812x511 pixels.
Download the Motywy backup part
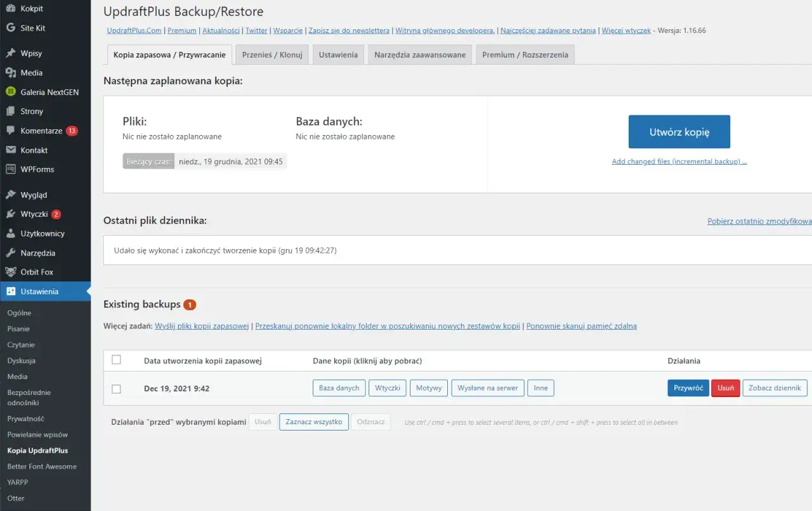[429, 388]
